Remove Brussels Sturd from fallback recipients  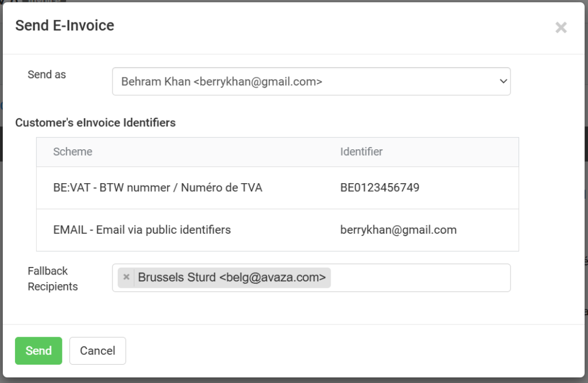click(126, 277)
